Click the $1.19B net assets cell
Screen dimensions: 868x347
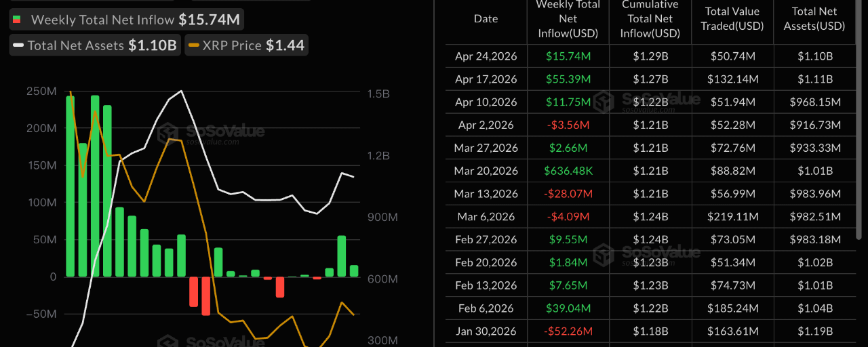(814, 331)
